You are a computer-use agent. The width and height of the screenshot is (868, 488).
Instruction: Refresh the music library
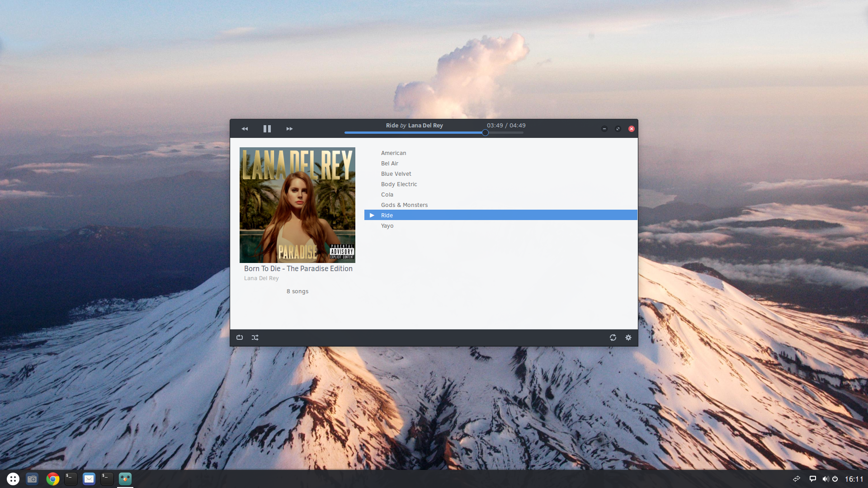pyautogui.click(x=613, y=338)
